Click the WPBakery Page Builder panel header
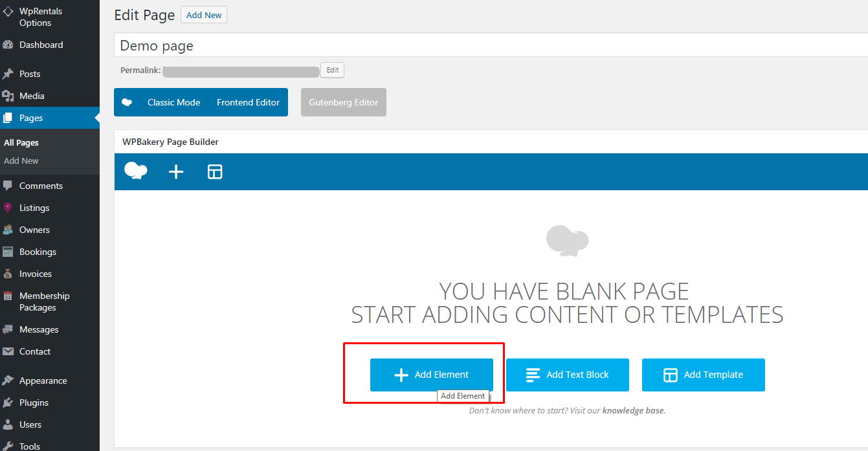Image resolution: width=868 pixels, height=451 pixels. coord(491,142)
